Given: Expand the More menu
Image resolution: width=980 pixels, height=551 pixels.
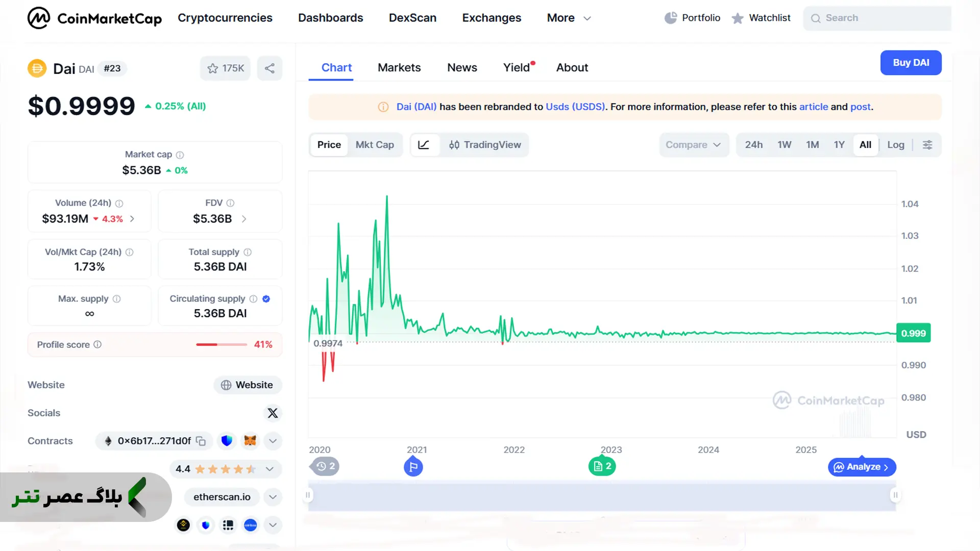Looking at the screenshot, I should pos(569,18).
